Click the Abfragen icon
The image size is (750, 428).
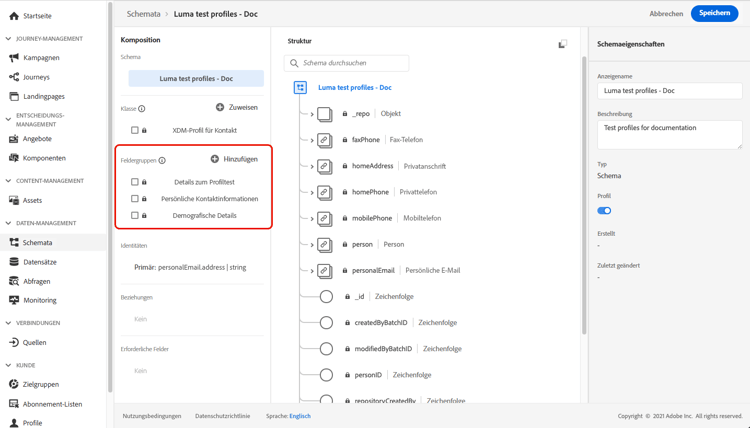tap(14, 281)
